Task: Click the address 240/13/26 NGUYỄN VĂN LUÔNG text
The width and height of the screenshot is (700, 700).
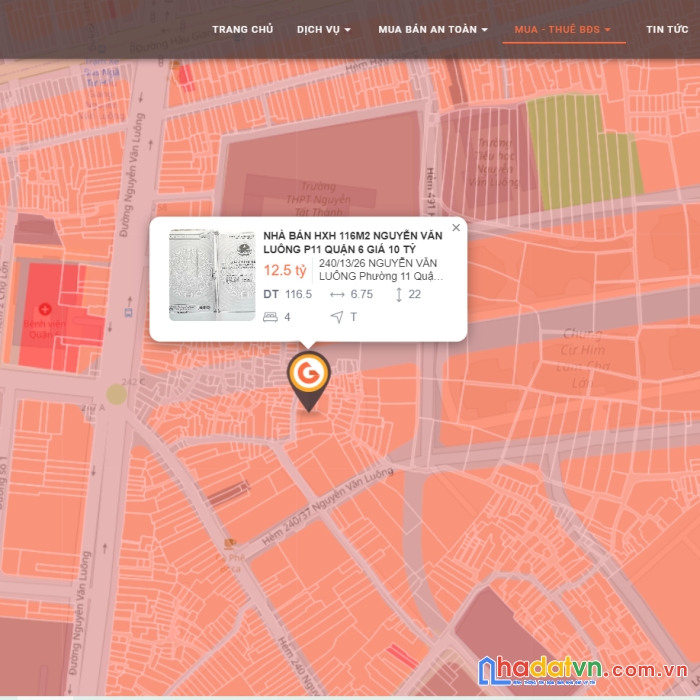Action: tap(381, 270)
